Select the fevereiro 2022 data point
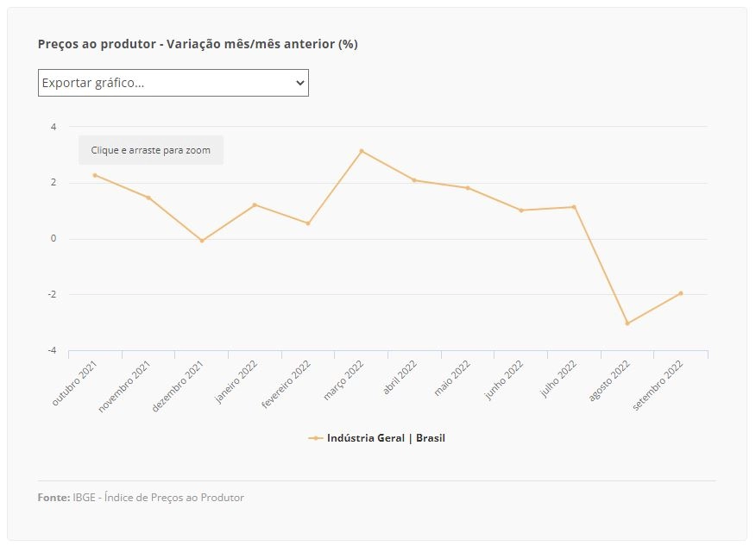This screenshot has width=756, height=546. click(308, 223)
